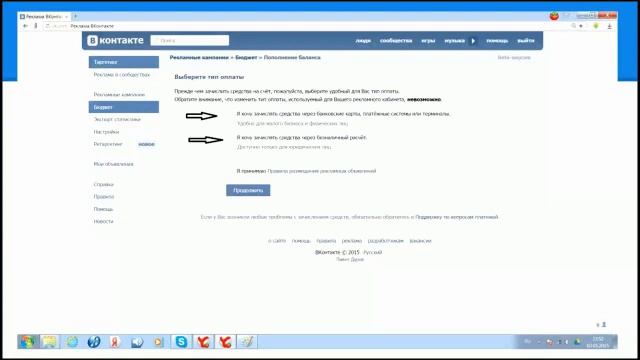Screen dimensions: 640x360
Task: Choose payment via bank cards, payment systems or terminals
Action: tap(343, 114)
